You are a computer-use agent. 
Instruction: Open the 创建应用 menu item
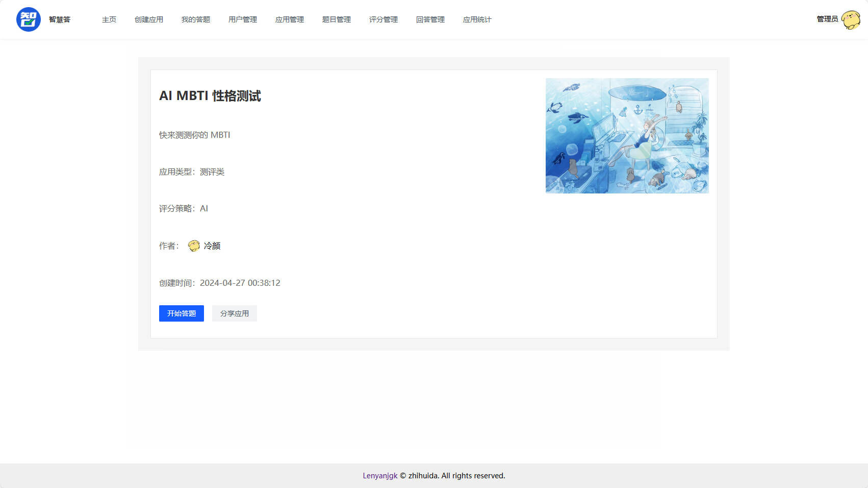(149, 19)
